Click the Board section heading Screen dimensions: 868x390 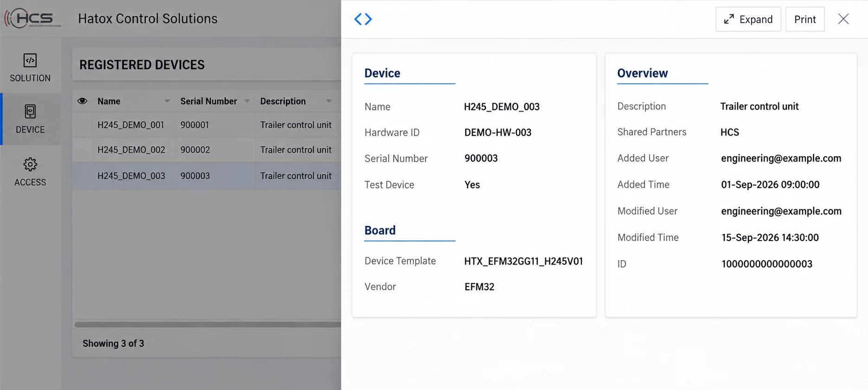pyautogui.click(x=380, y=230)
